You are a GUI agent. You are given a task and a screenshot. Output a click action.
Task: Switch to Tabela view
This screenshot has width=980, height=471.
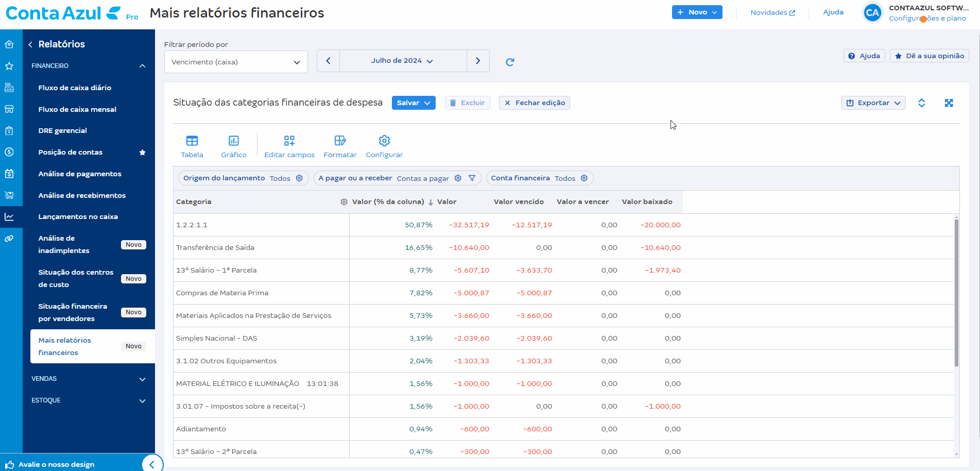click(192, 146)
